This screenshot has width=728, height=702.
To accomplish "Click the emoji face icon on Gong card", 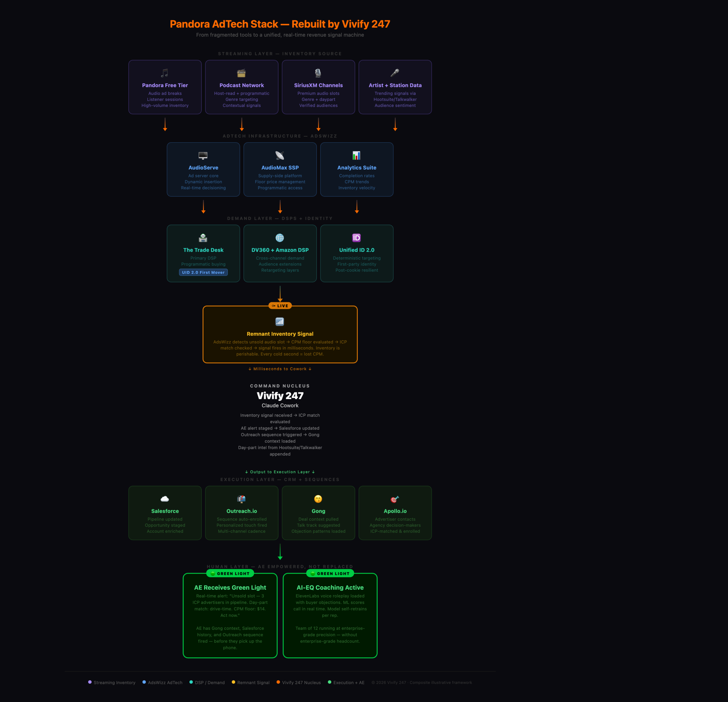I will pos(318,499).
